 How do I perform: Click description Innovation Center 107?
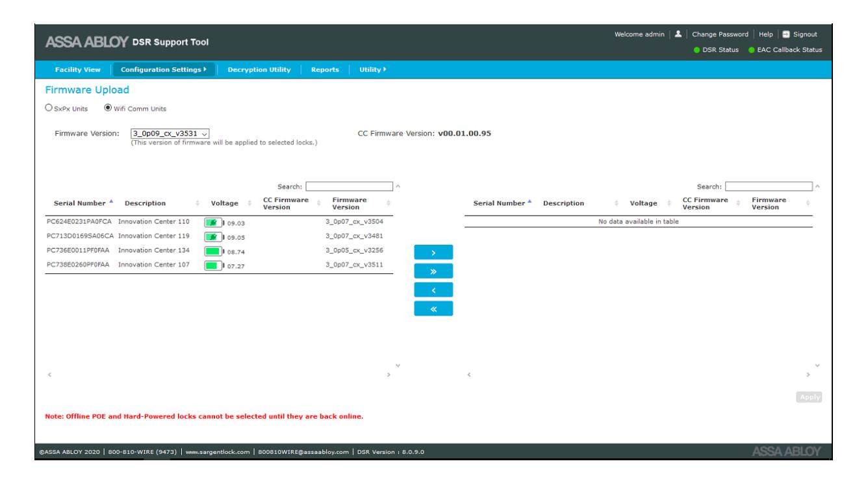(154, 265)
